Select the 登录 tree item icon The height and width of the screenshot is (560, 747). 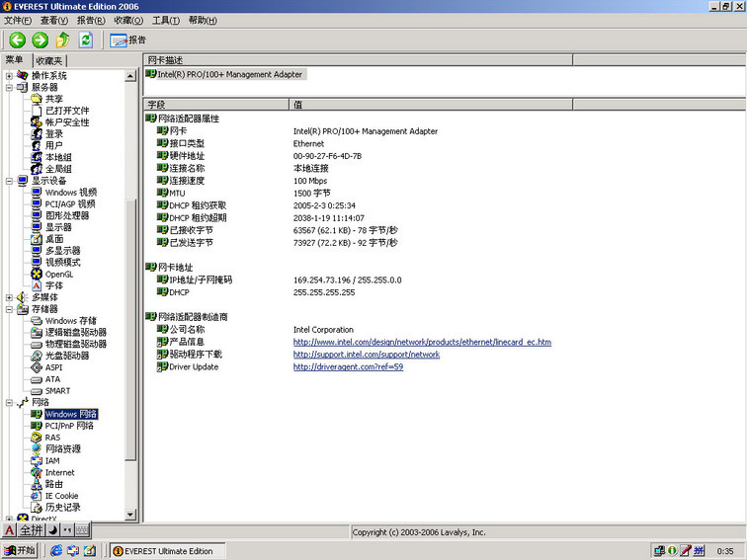37,133
